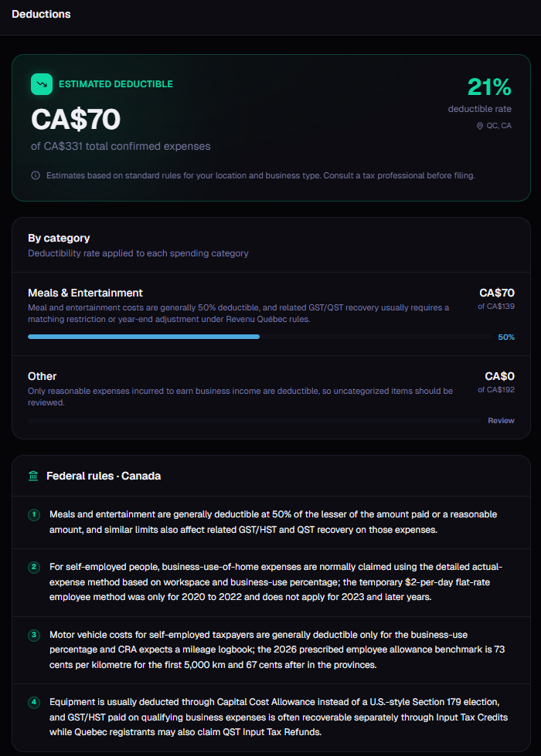The width and height of the screenshot is (541, 756).
Task: Click the 50% rate label on meals bar
Action: pos(506,337)
